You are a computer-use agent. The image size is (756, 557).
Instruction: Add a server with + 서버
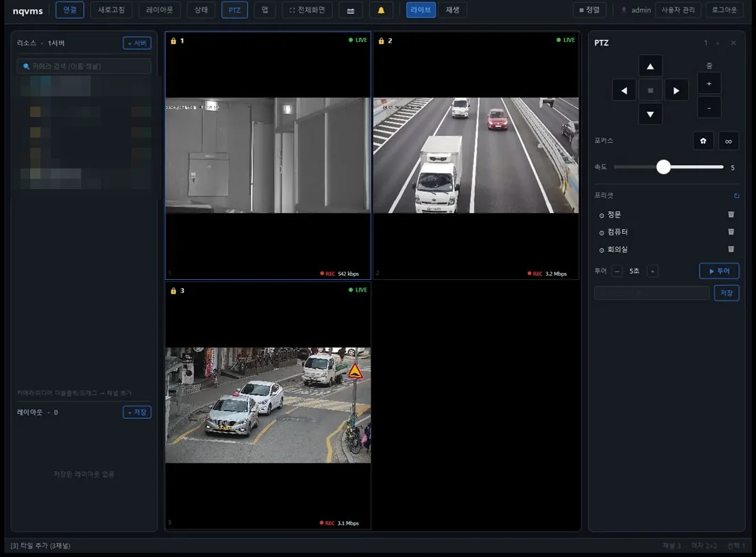[x=137, y=43]
